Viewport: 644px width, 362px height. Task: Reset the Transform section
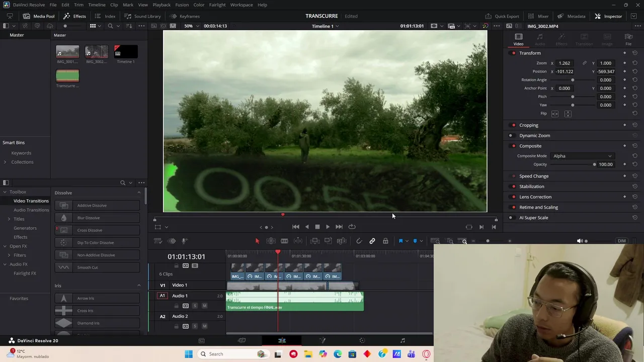[635, 53]
